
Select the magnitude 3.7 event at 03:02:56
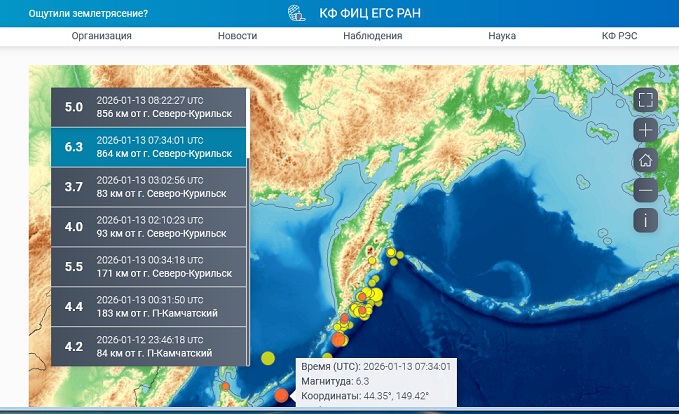pos(149,187)
